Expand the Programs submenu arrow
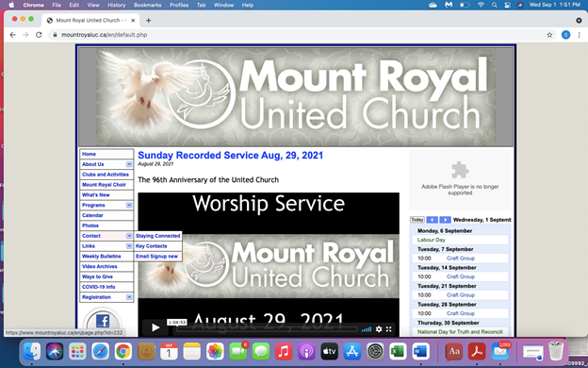The width and height of the screenshot is (588, 368). (x=129, y=205)
